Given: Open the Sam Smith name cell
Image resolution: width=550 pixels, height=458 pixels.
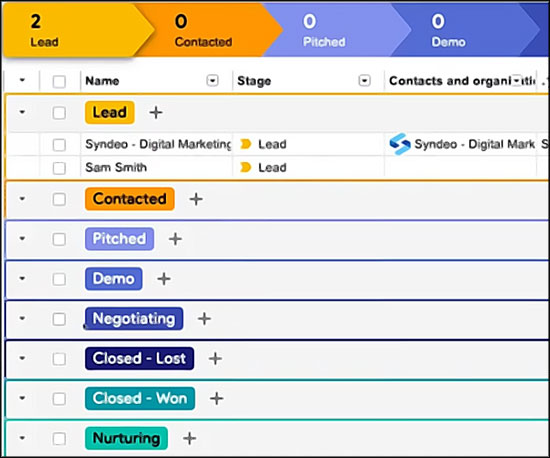Looking at the screenshot, I should tap(156, 168).
